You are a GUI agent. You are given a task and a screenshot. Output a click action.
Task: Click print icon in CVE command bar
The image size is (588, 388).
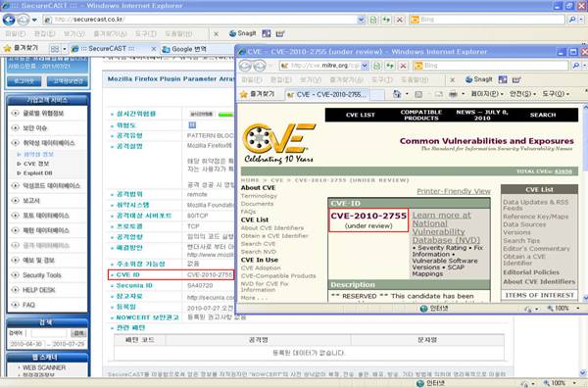pos(453,94)
